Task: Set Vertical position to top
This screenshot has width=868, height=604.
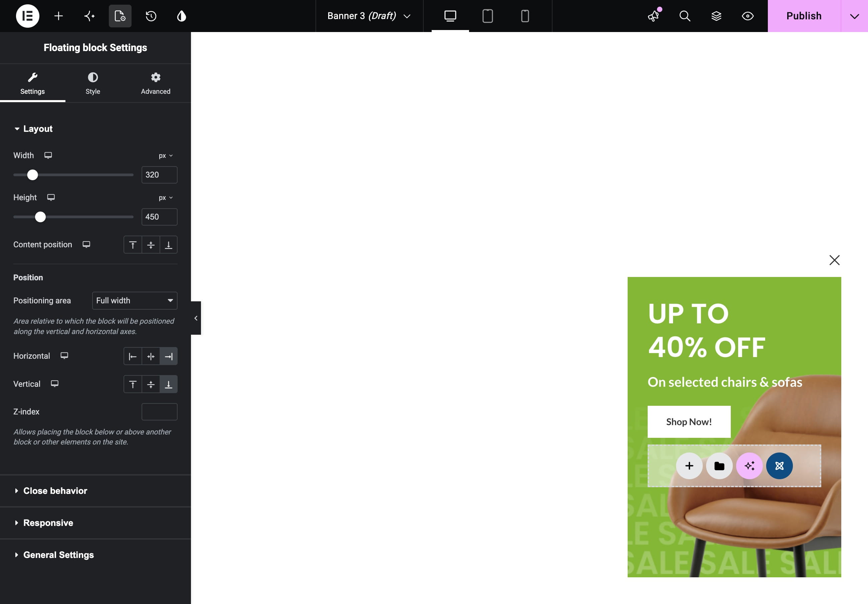Action: (x=133, y=384)
